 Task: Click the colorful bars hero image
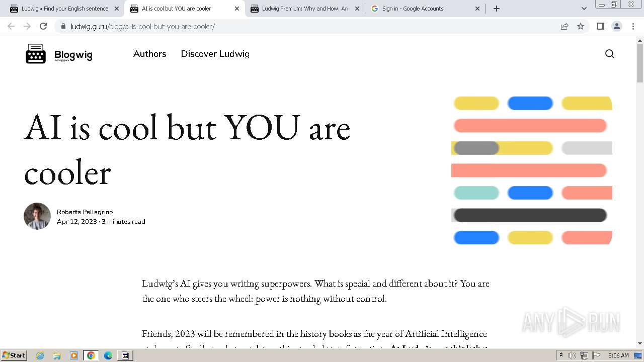tap(532, 170)
